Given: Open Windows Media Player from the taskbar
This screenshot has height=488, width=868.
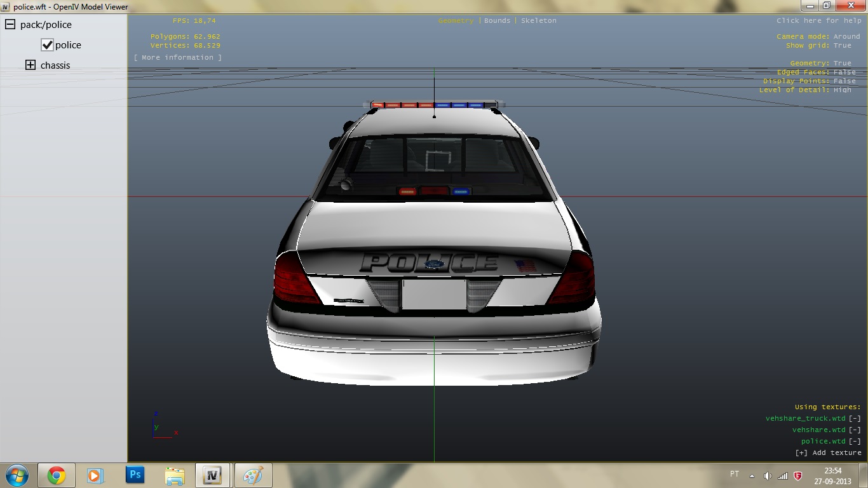Looking at the screenshot, I should click(x=95, y=475).
